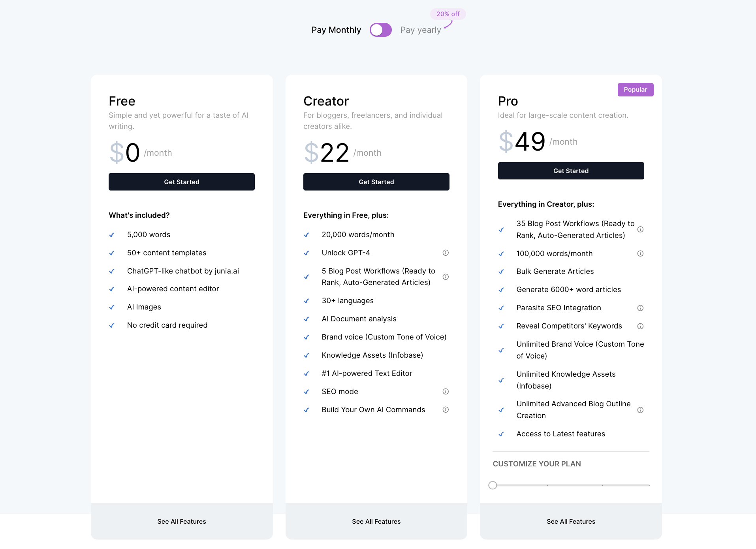Expand See All Features for Free plan
756x549 pixels.
(182, 521)
